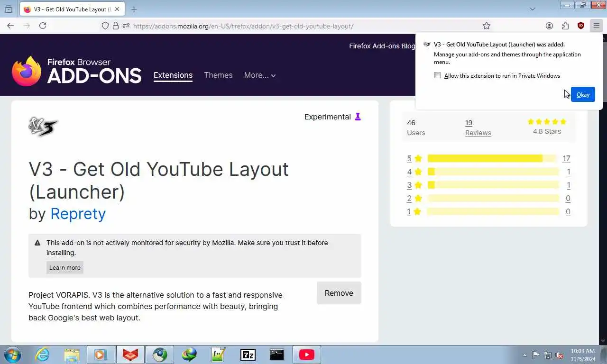
Task: Filter reviews by 1 star row
Action: tap(488, 211)
